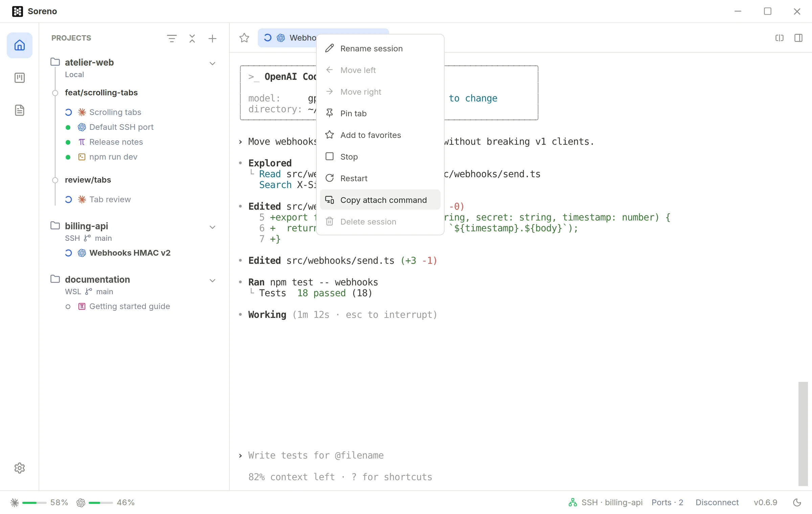Click the filter projects icon
Image resolution: width=812 pixels, height=514 pixels.
pos(172,38)
